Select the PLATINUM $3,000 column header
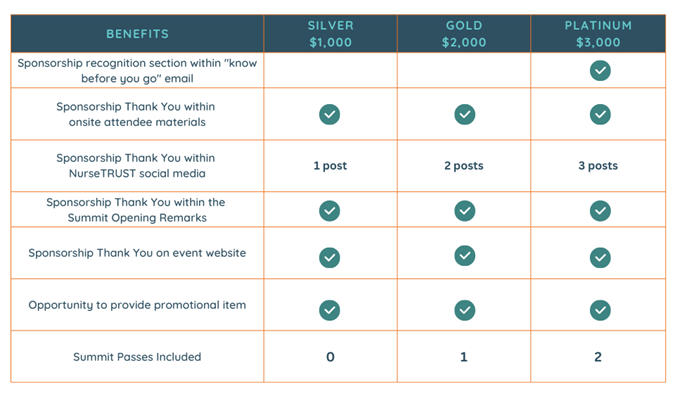This screenshot has height=396, width=687. (598, 34)
